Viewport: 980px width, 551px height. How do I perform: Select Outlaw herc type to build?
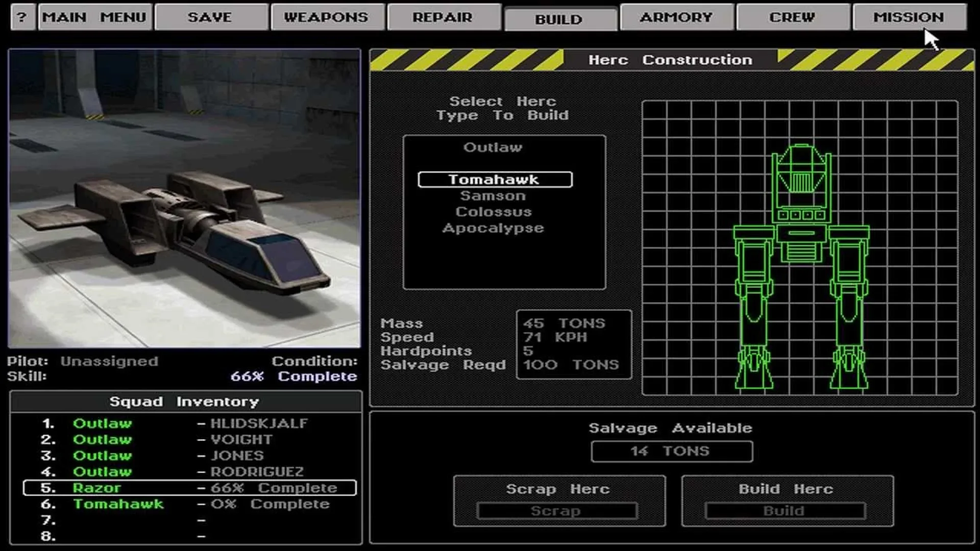493,147
